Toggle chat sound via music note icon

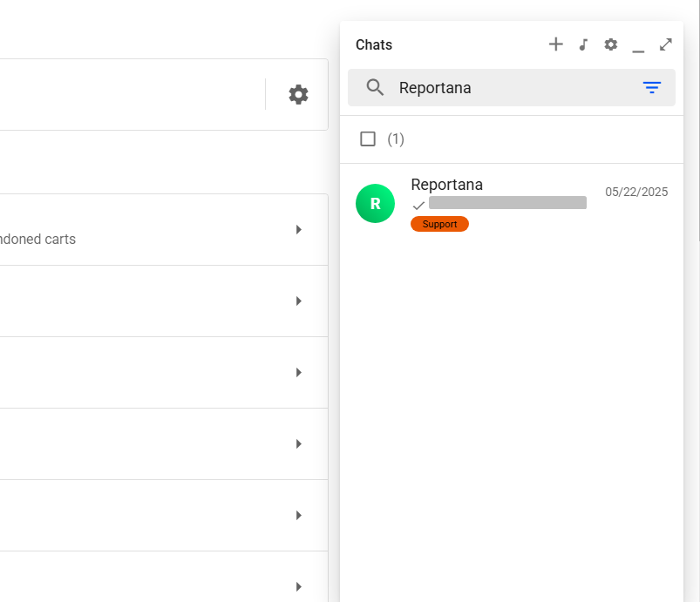coord(583,44)
